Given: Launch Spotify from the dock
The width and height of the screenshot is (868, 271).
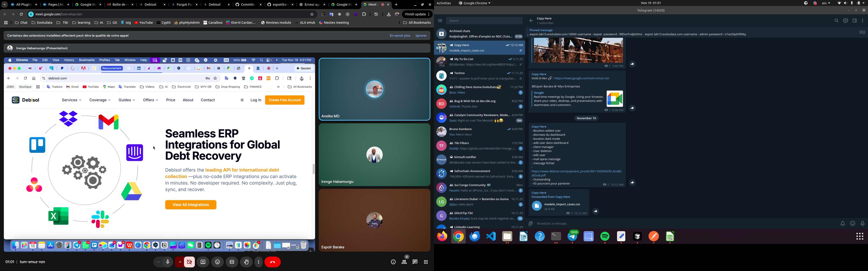Looking at the screenshot, I should 605,237.
